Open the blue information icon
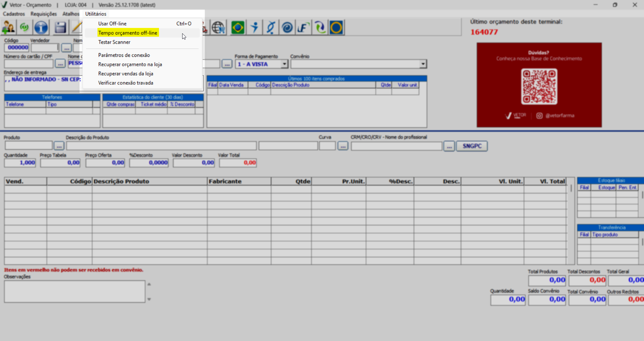Viewport: 644px width, 341px height. (x=41, y=28)
